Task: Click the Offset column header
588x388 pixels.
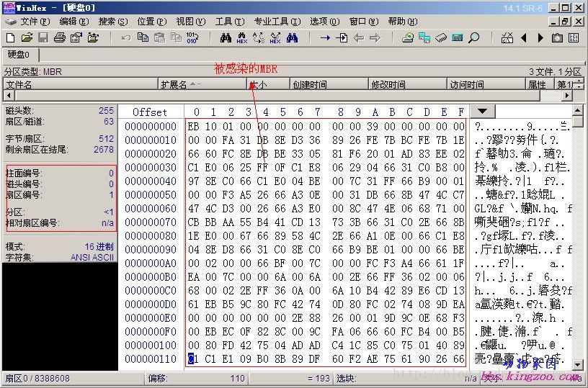Action: tap(150, 112)
